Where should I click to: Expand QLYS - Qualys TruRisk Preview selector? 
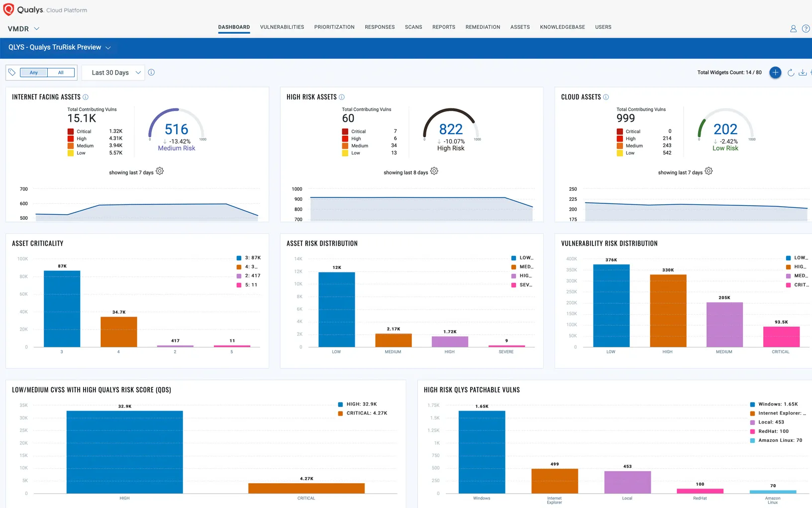(59, 47)
